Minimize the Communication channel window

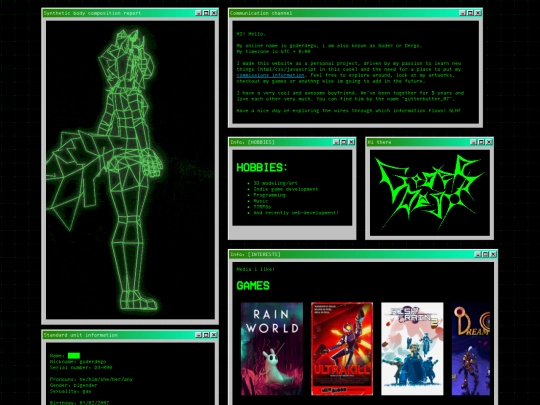(463, 13)
